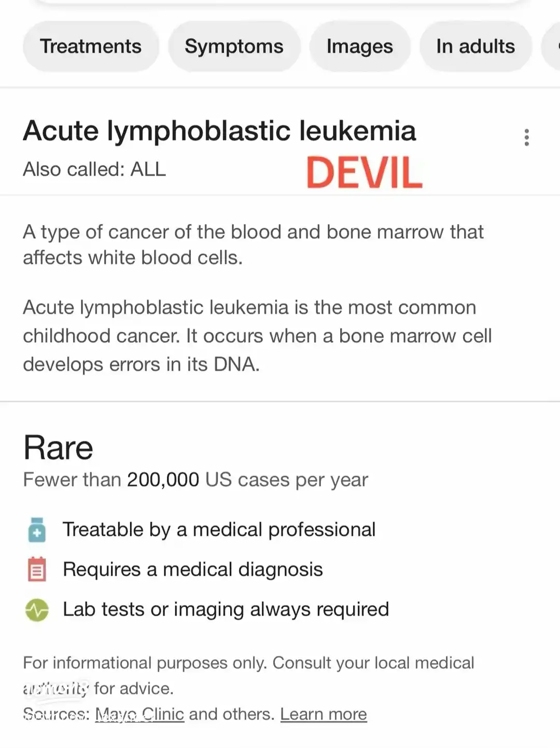
Task: Tap Lab tests or imaging always required
Action: 226,610
